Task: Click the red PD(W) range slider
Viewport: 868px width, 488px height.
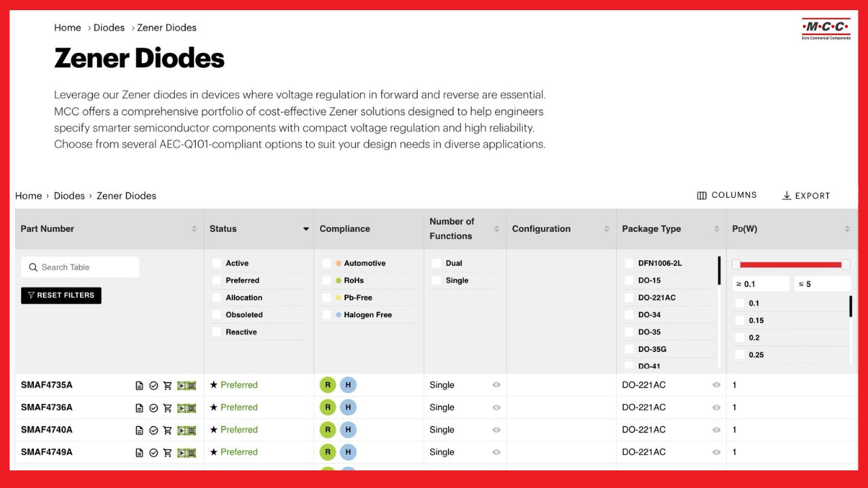Action: [790, 265]
